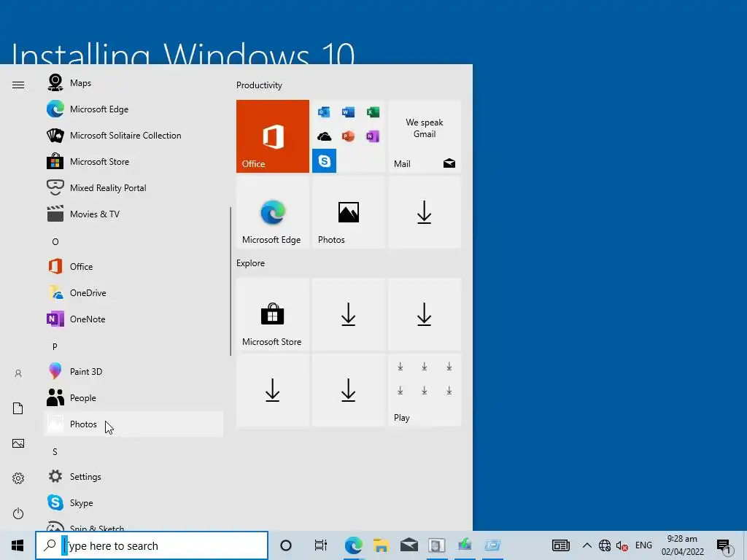Open Settings gear in Start sidebar
Image resolution: width=747 pixels, height=560 pixels.
(18, 478)
